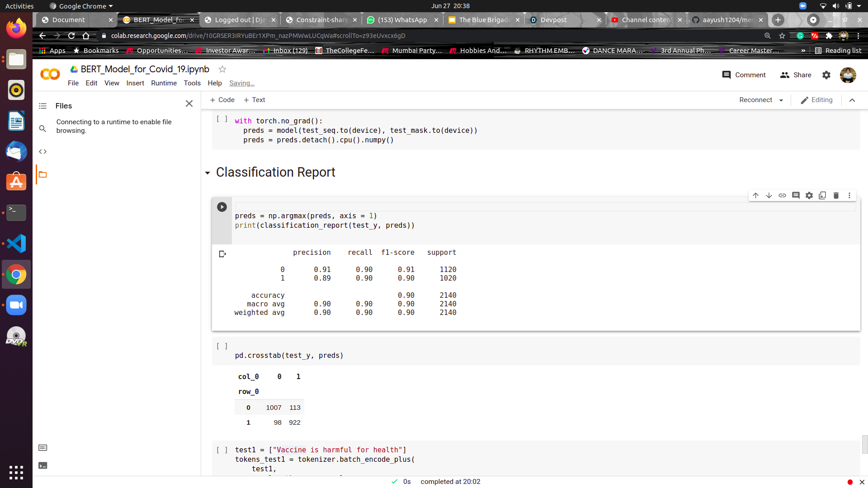Toggle header visibility chevron at top right
Image resolution: width=868 pixels, height=488 pixels.
tap(852, 100)
